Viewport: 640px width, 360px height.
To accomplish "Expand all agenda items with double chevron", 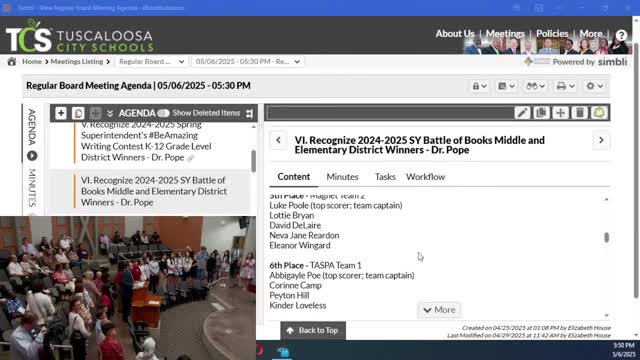I will (110, 113).
